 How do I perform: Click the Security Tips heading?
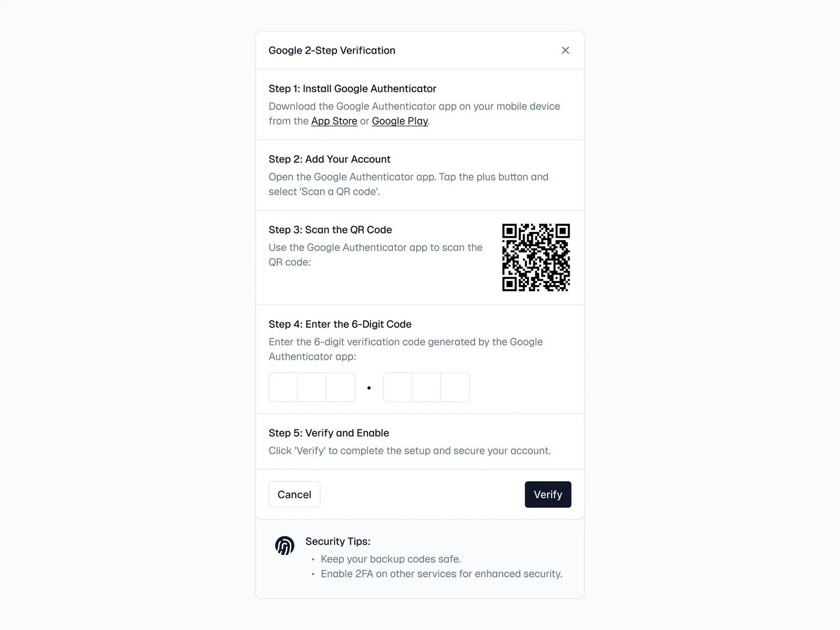click(x=338, y=541)
